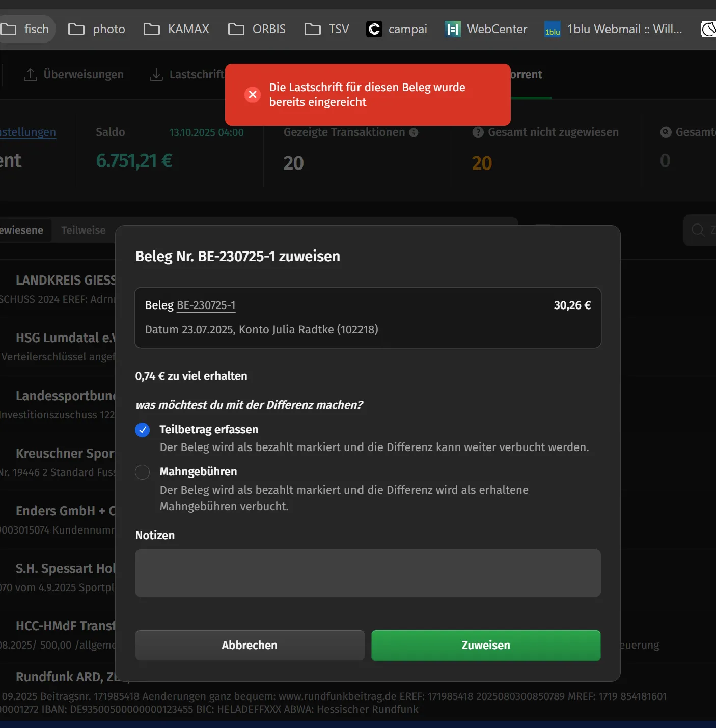Select the Teilbetrag erfassen option

click(143, 430)
